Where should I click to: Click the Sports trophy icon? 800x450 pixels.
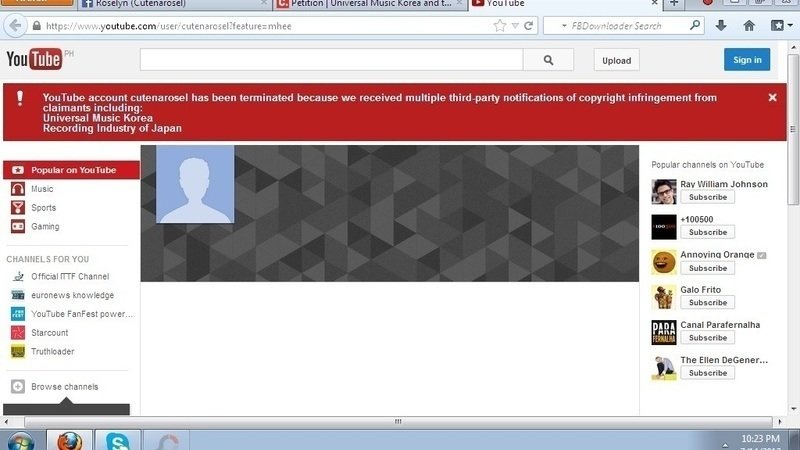[18, 208]
